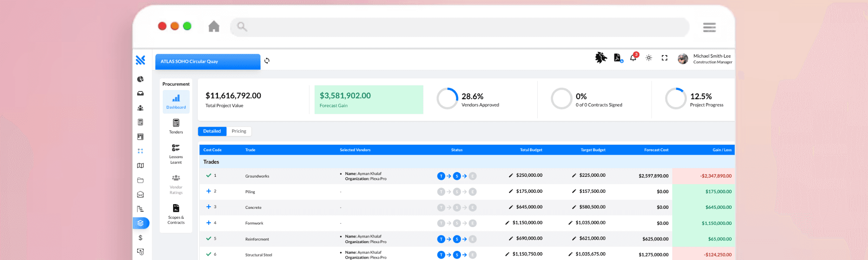This screenshot has height=260, width=868.
Task: Click the Trade column header
Action: click(250, 150)
